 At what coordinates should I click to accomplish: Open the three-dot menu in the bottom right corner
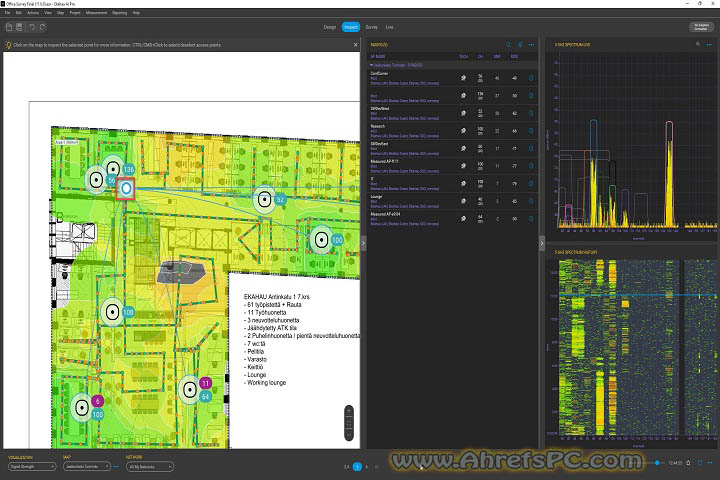[710, 463]
